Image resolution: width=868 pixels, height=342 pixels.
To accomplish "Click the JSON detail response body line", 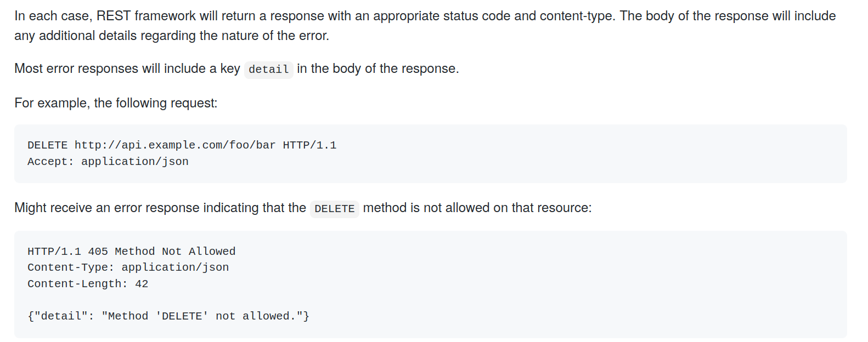I will pos(168,316).
